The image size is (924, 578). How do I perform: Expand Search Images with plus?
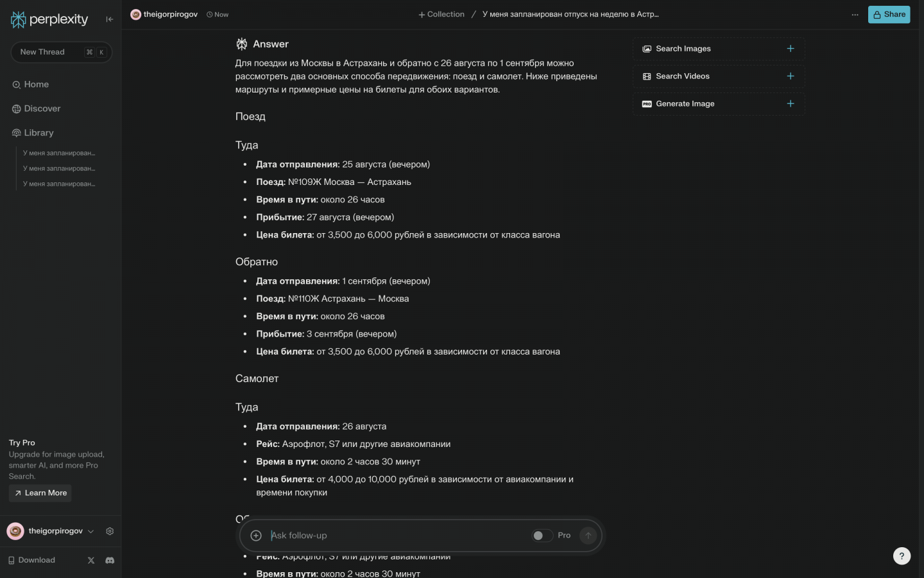(x=790, y=49)
